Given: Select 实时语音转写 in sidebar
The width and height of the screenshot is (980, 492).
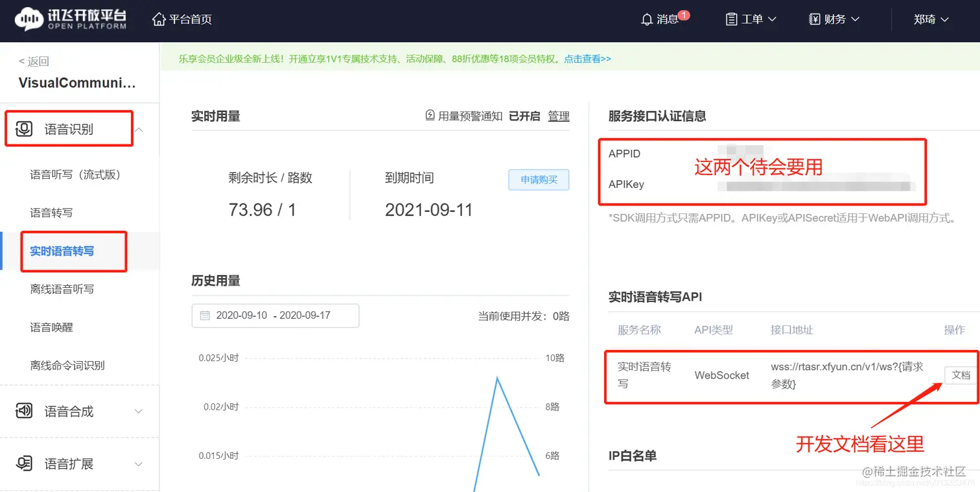Looking at the screenshot, I should click(62, 251).
